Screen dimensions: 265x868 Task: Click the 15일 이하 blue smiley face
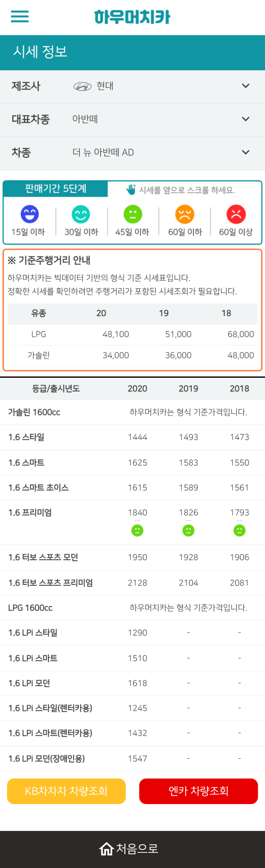coord(30,214)
